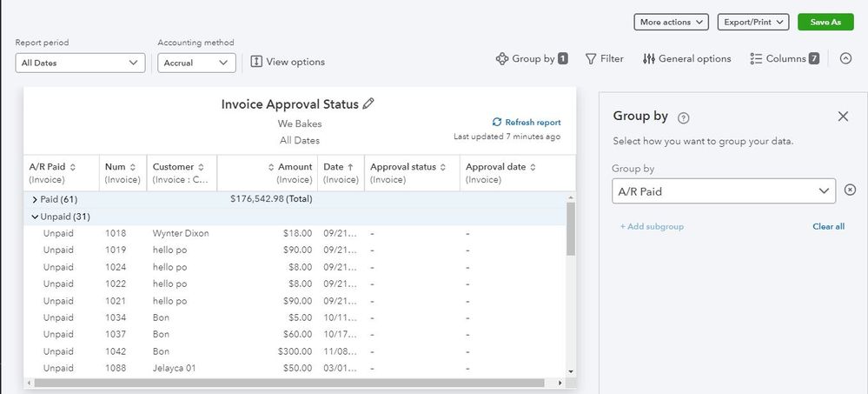Click the report's vertical scrollbar

[x=570, y=229]
